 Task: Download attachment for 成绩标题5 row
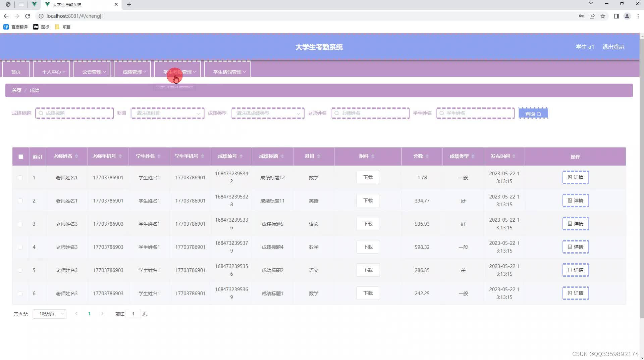pyautogui.click(x=368, y=224)
